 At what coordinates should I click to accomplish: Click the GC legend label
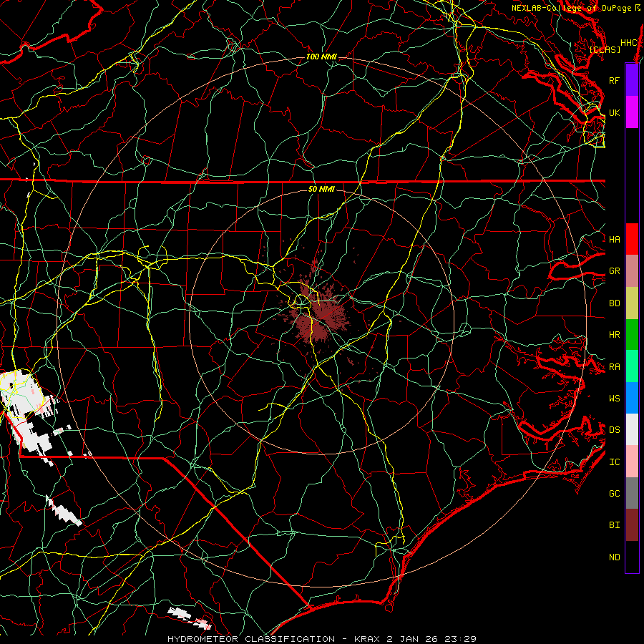click(614, 493)
